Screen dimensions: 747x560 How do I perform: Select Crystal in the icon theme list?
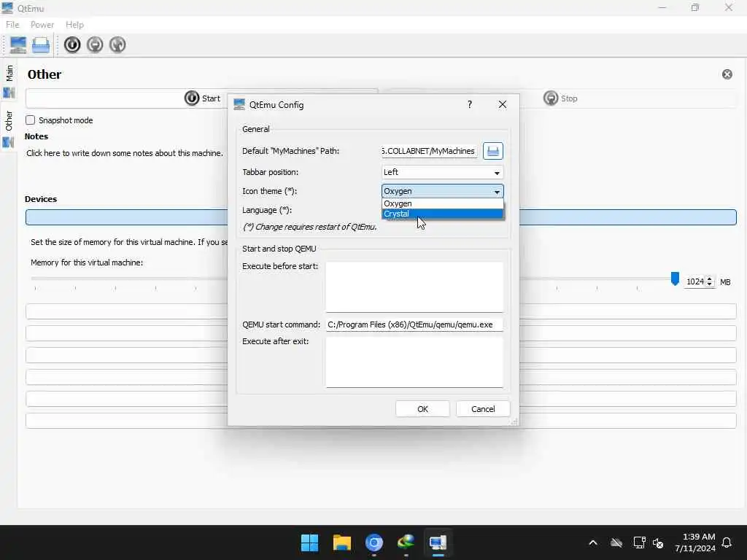(x=443, y=214)
